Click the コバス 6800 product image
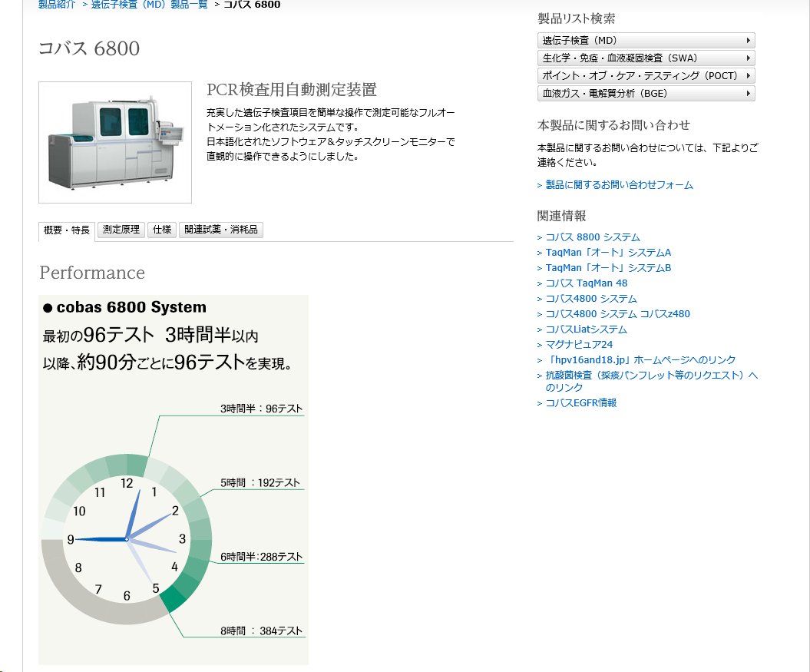Viewport: 810px width, 672px height. tap(115, 142)
